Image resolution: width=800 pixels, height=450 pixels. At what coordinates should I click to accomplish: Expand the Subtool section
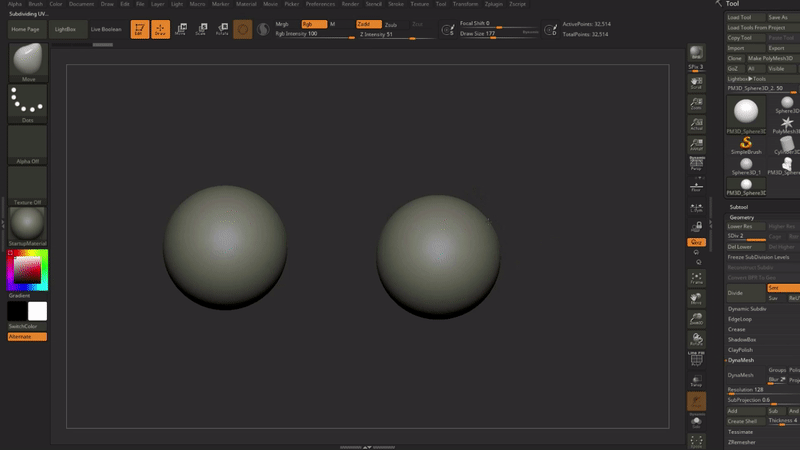point(738,207)
